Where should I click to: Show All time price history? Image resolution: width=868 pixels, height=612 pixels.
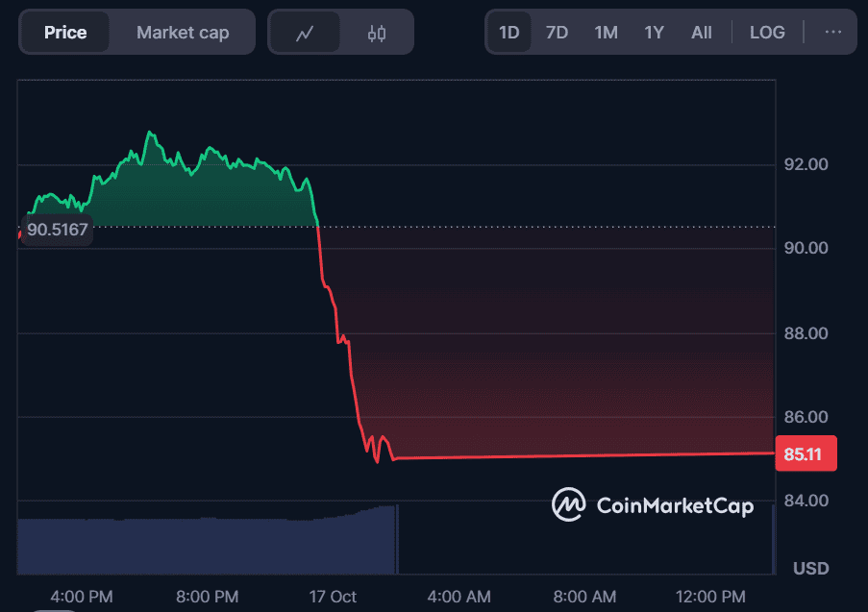pos(702,33)
